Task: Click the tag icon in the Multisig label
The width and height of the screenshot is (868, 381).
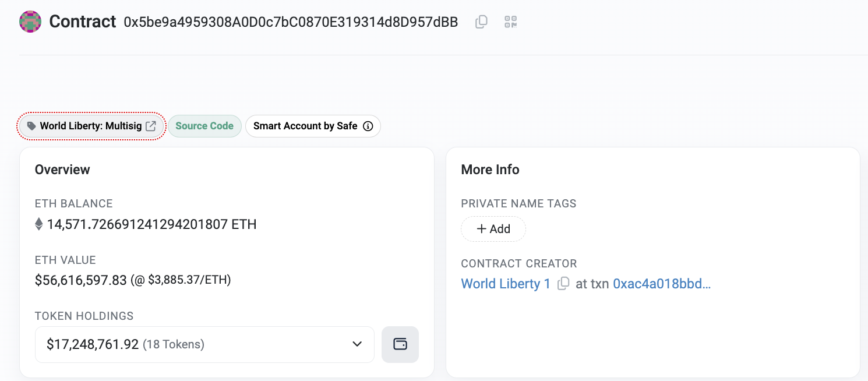Action: 31,126
